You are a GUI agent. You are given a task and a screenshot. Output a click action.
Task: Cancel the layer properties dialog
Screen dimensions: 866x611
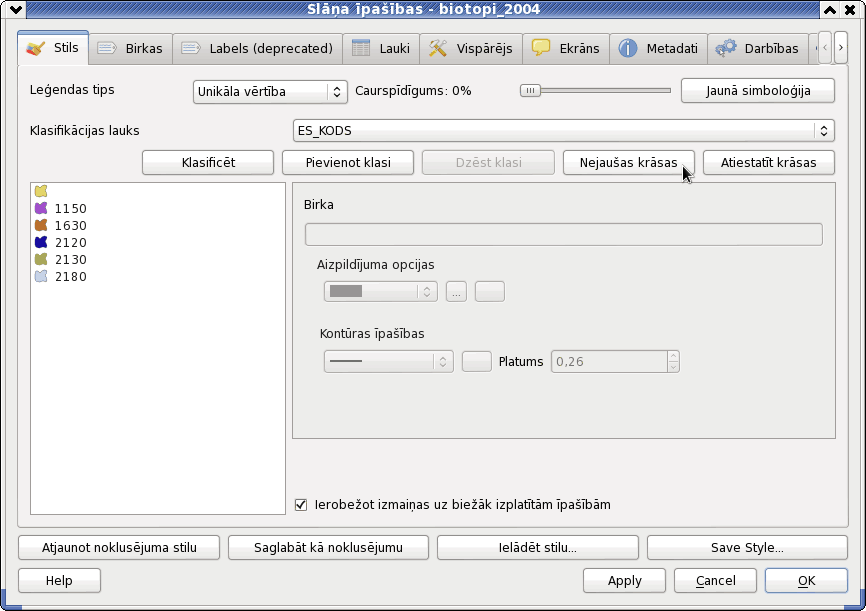coord(715,581)
